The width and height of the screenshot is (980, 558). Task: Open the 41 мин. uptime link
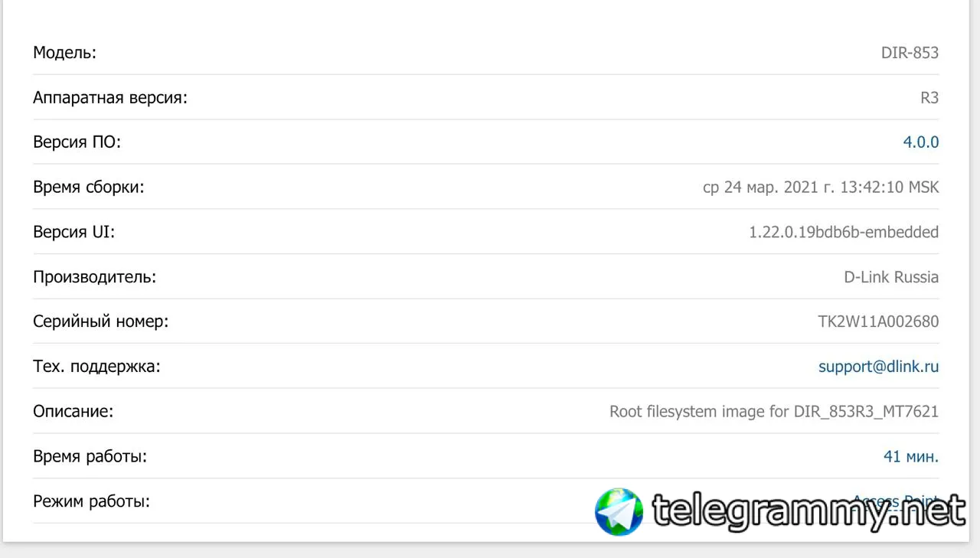point(911,457)
